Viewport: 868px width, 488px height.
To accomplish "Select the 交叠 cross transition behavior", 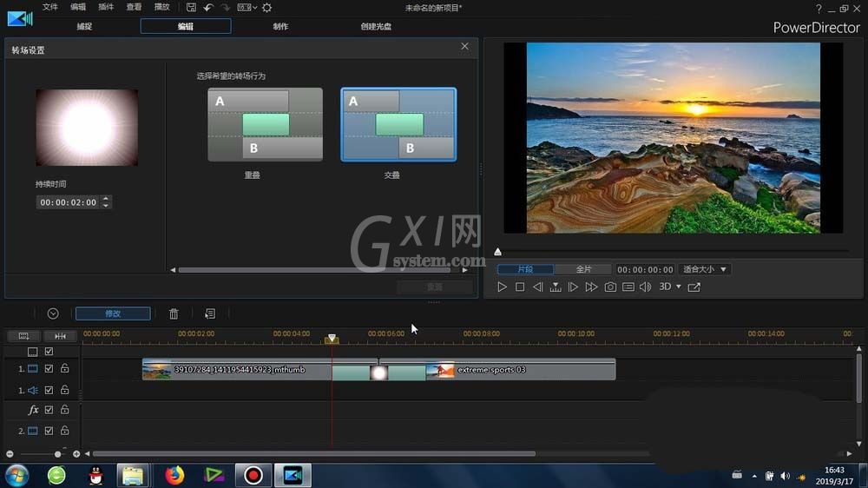I will click(x=398, y=125).
